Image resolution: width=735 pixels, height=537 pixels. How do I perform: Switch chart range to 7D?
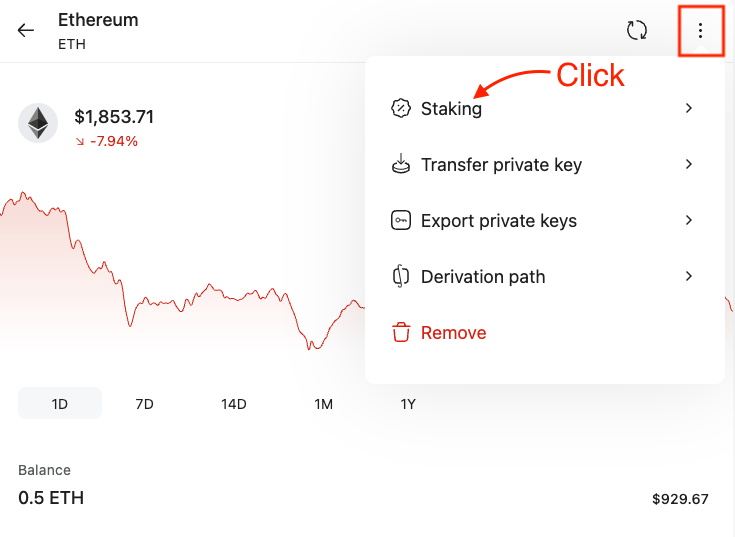tap(144, 404)
